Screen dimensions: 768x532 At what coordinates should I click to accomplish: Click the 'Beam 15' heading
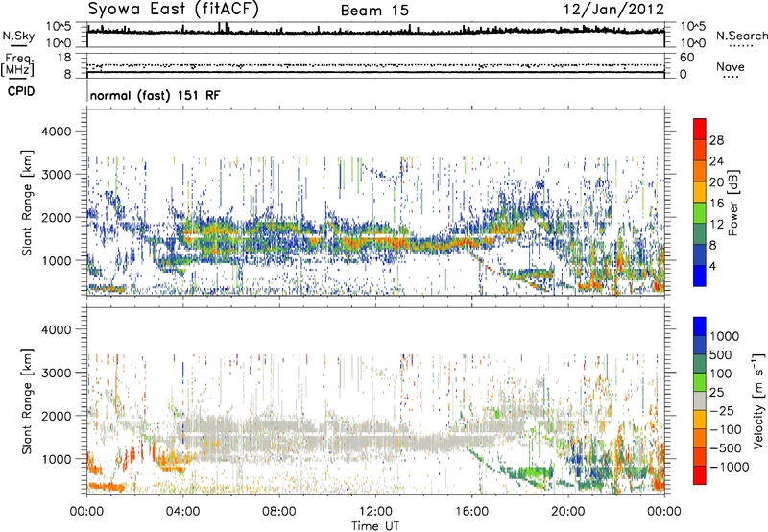point(374,11)
